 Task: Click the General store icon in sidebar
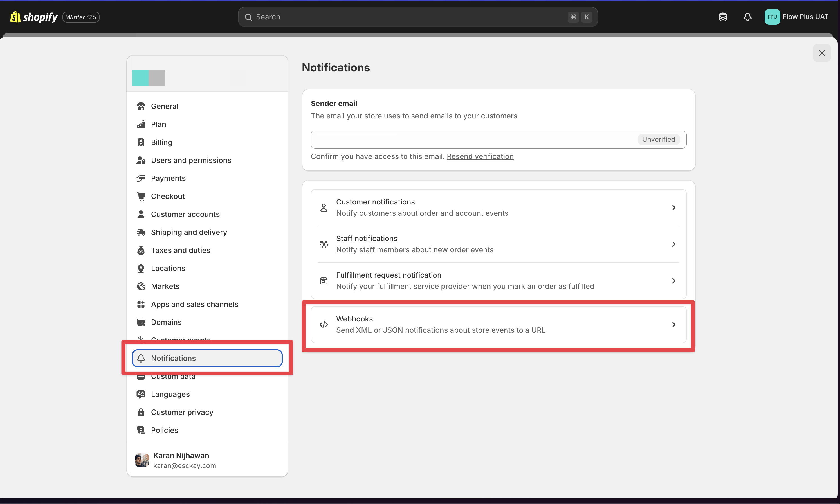tap(141, 106)
